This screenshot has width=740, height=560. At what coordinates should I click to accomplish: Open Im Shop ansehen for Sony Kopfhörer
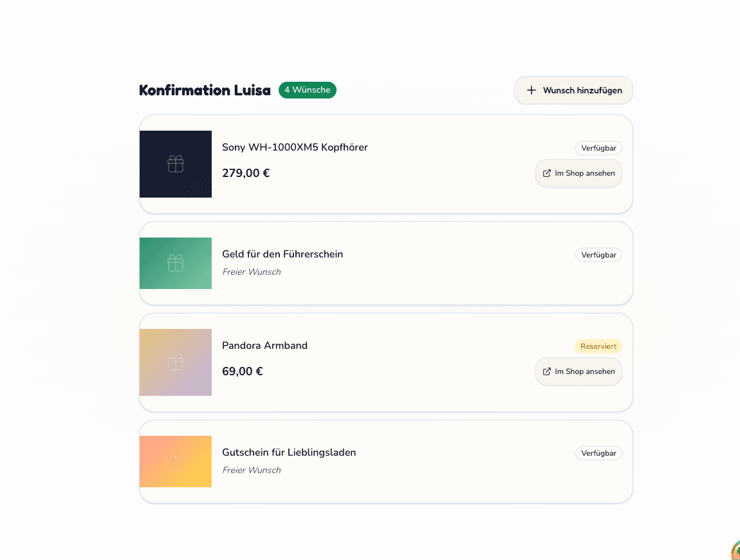tap(578, 173)
